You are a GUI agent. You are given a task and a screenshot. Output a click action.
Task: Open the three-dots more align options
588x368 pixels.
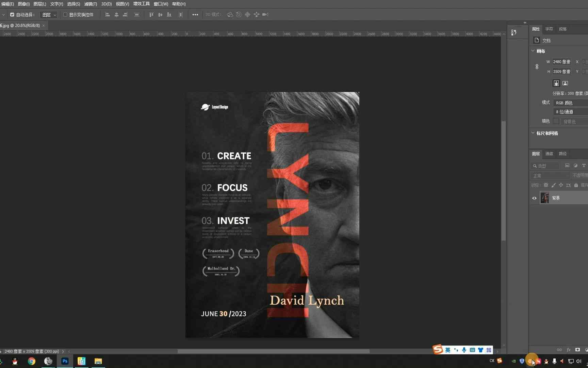point(195,15)
